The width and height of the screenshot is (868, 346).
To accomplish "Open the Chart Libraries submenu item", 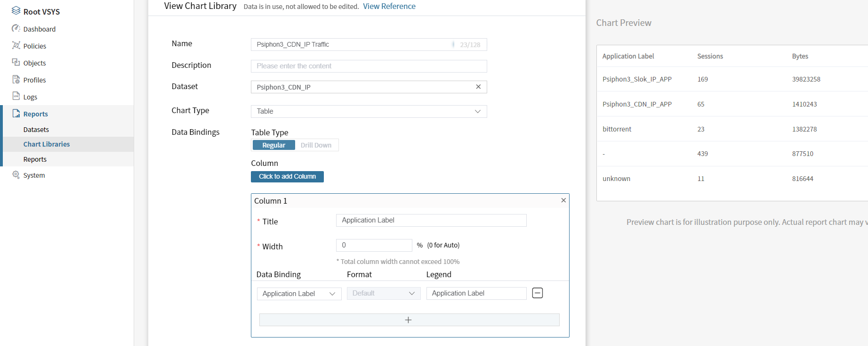I will pyautogui.click(x=47, y=144).
